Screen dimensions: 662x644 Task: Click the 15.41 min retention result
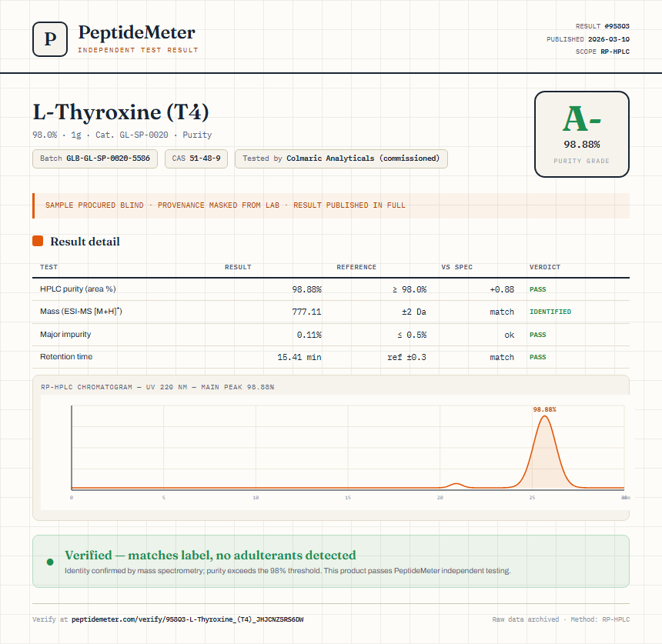tap(299, 357)
